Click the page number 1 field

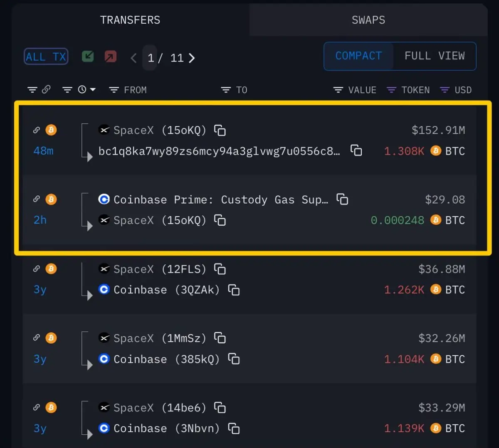(150, 58)
